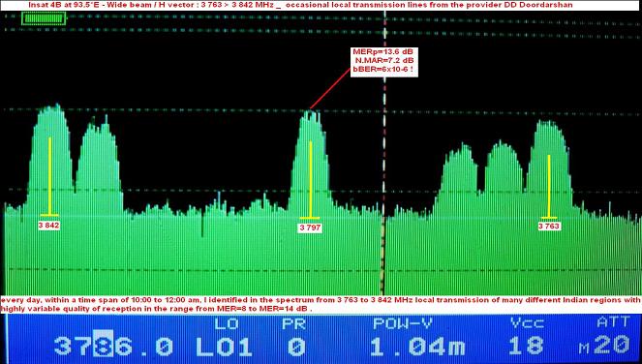Select the 3 842 frequency label

coord(49,226)
